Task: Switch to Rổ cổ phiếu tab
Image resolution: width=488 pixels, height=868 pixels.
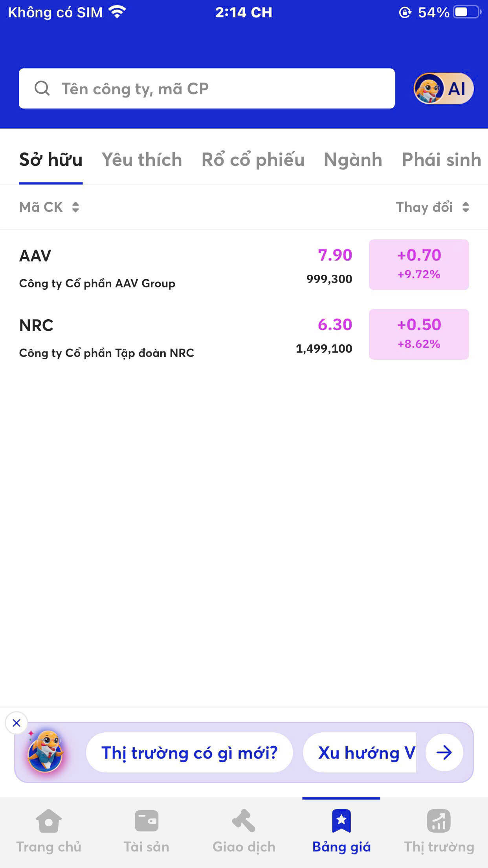Action: (253, 160)
